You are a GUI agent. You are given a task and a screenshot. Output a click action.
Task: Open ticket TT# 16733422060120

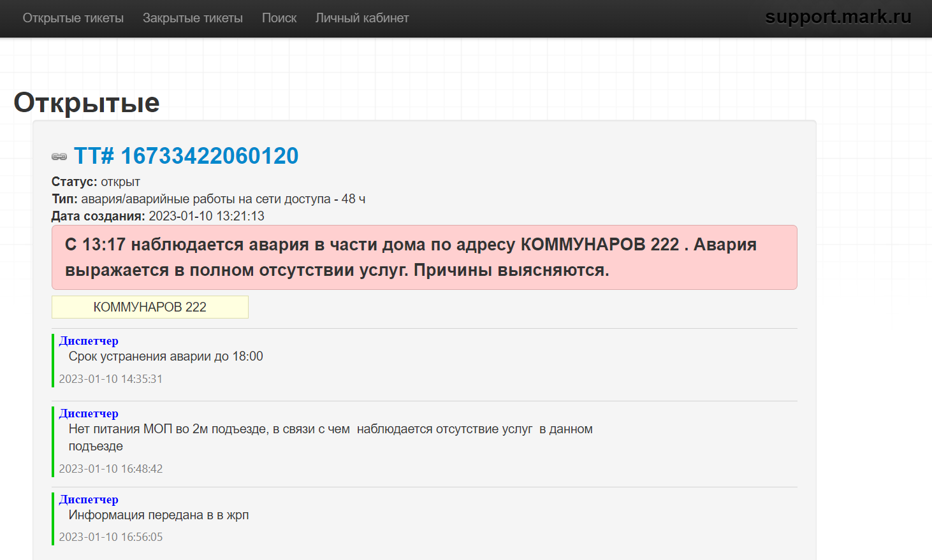(x=186, y=155)
